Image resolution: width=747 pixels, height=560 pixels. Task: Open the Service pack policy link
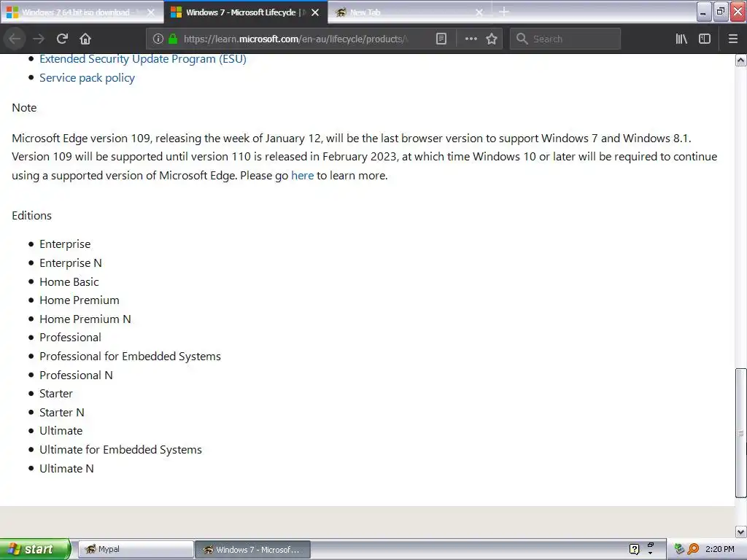(x=88, y=77)
